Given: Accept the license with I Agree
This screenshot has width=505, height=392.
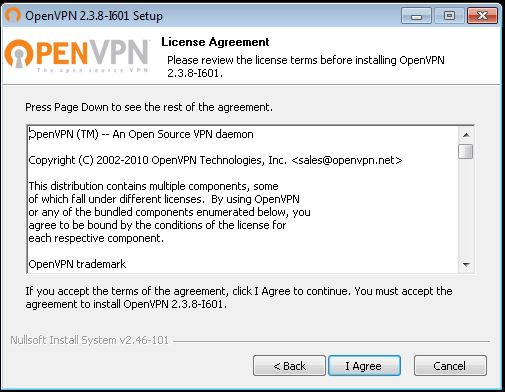Looking at the screenshot, I should click(x=364, y=366).
